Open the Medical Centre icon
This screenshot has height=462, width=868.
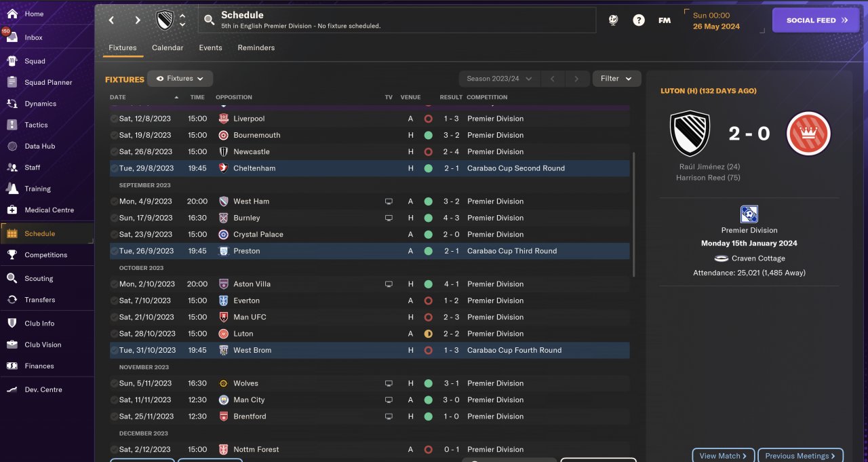click(12, 210)
